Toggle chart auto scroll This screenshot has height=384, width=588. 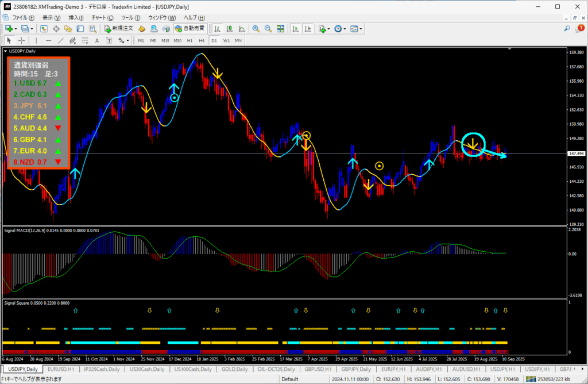[296, 29]
